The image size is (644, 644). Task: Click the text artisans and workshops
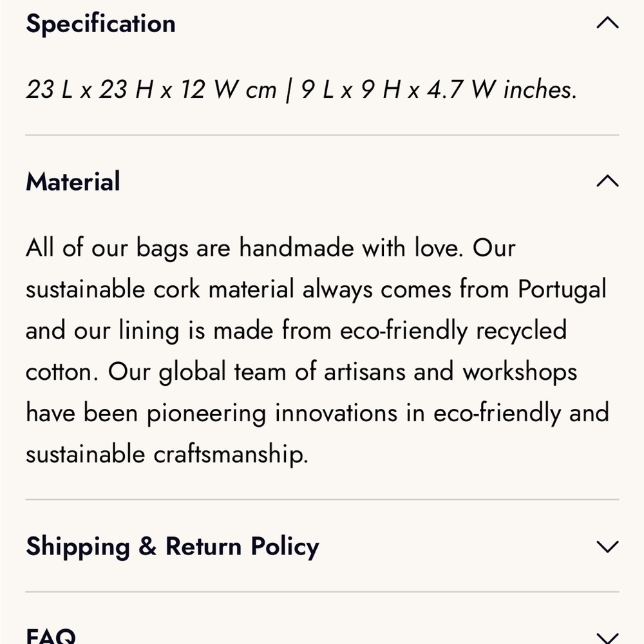[x=451, y=372]
